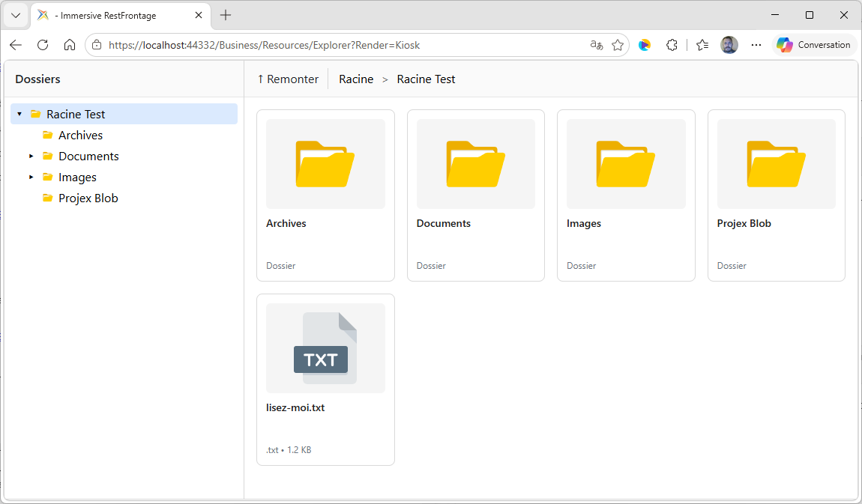
Task: Open the lisez-moi.txt TXT file icon
Action: (325, 348)
